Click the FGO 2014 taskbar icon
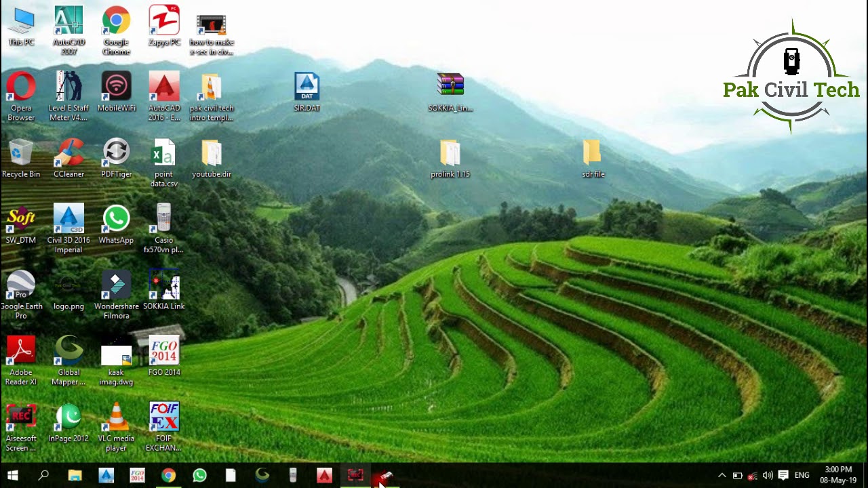This screenshot has width=868, height=488. (137, 475)
